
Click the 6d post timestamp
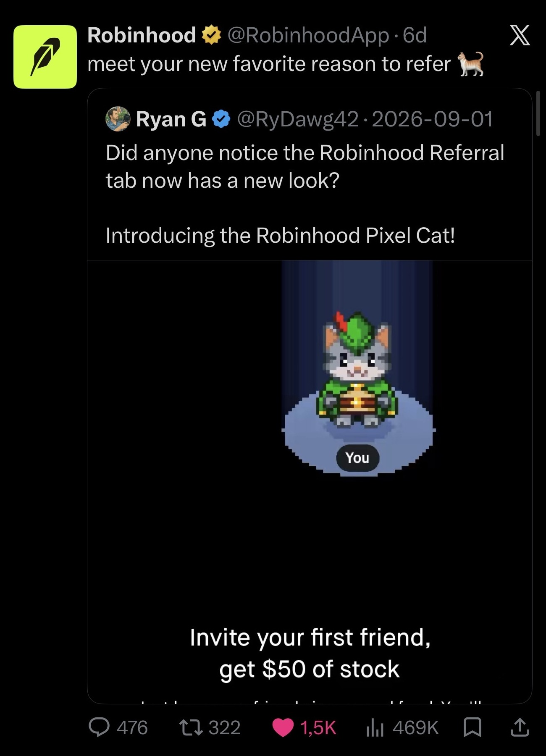(415, 35)
